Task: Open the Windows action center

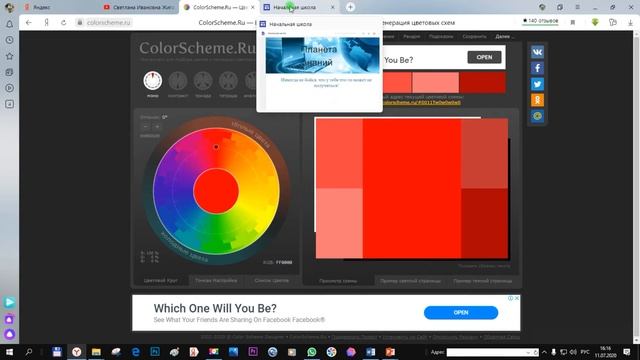Action: 627,352
